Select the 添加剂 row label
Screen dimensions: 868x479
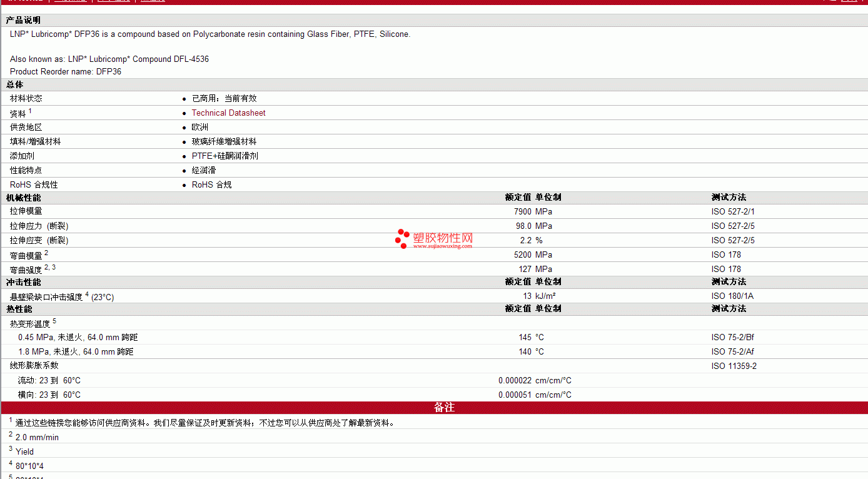22,156
